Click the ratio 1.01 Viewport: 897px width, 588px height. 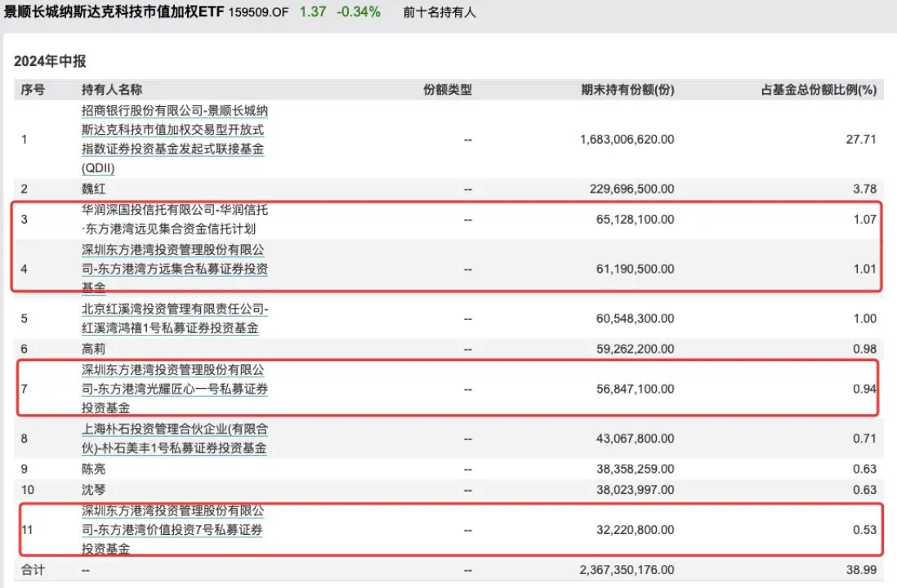click(x=864, y=268)
